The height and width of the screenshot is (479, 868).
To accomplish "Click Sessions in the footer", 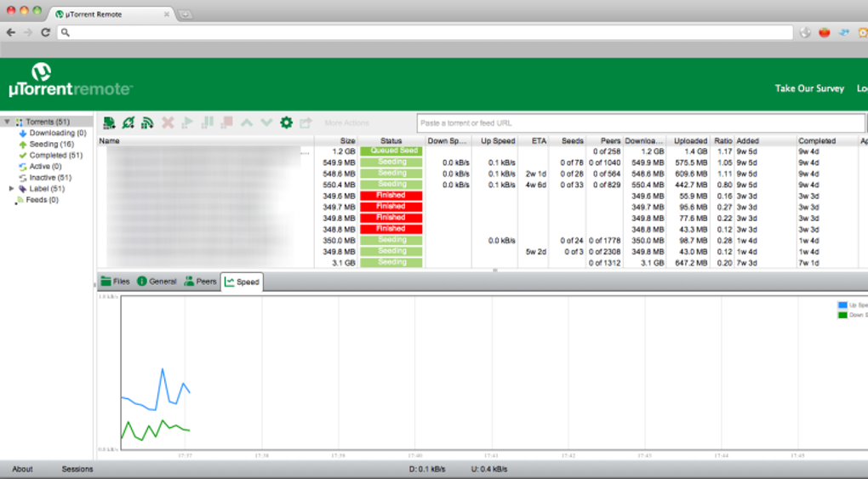I will click(77, 469).
